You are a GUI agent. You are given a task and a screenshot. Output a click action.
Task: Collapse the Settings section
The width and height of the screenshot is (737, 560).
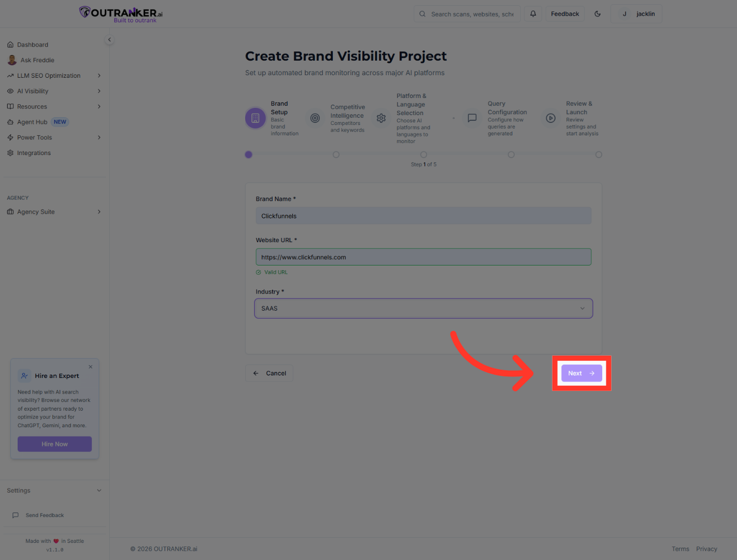(99, 491)
